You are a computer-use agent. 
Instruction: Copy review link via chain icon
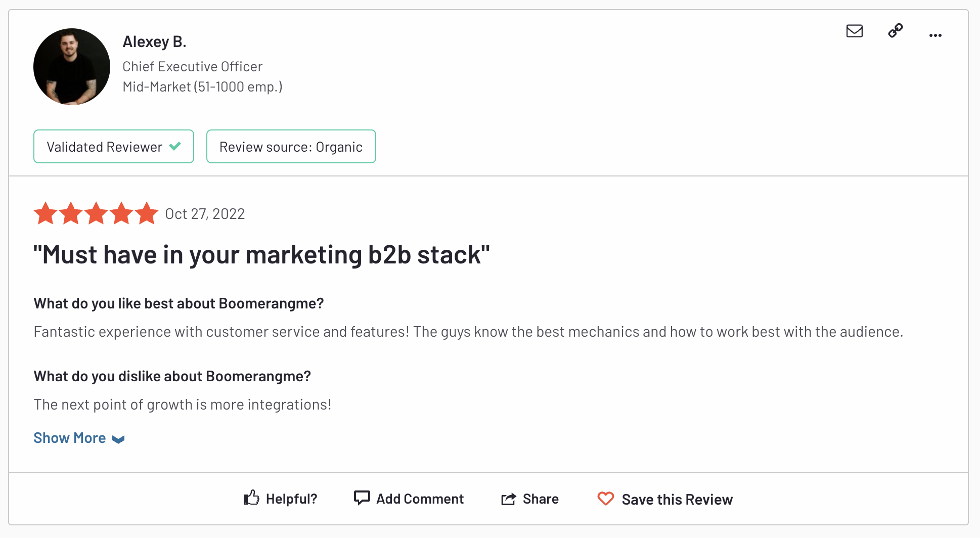[896, 31]
